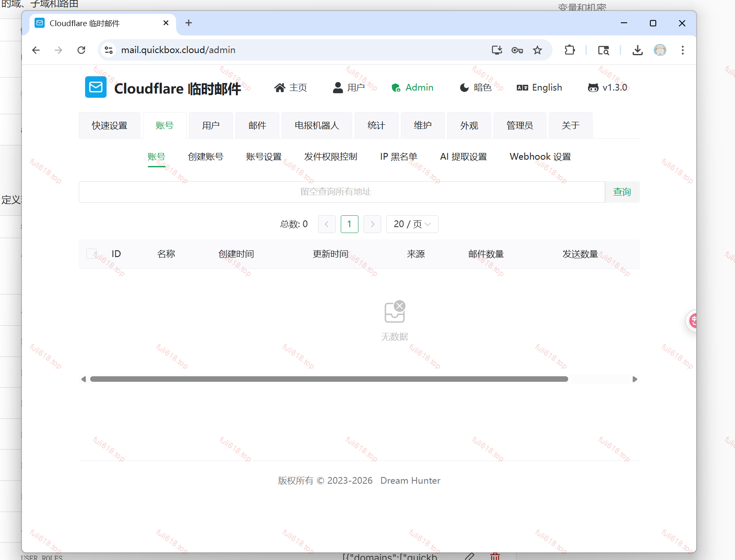Viewport: 735px width, 560px height.
Task: Click the Dream Hunter copyright text
Action: (x=410, y=481)
